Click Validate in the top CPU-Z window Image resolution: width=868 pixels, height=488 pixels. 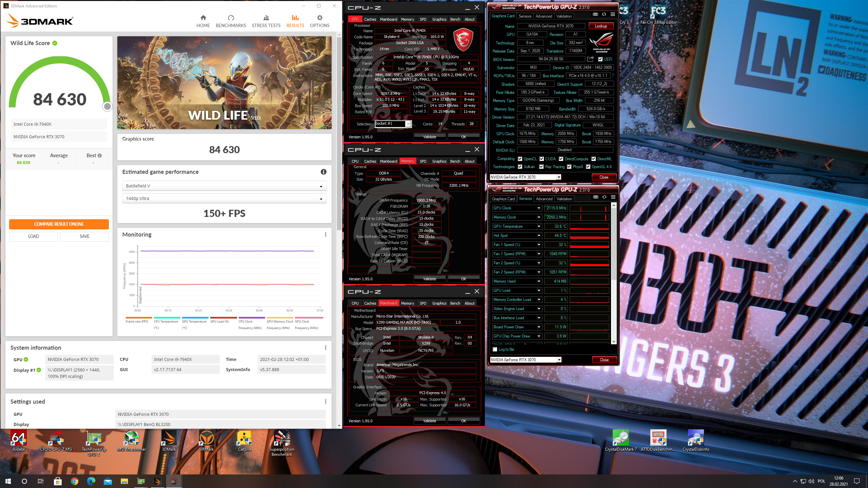430,137
